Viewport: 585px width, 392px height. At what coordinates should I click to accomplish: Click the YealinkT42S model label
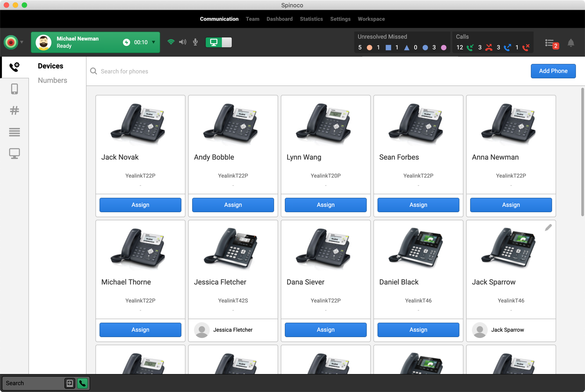click(x=233, y=300)
